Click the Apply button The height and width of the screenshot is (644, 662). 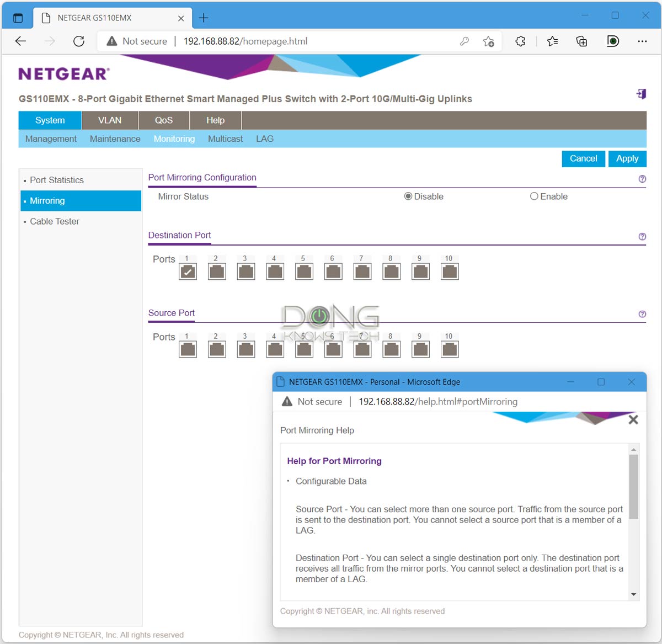pyautogui.click(x=627, y=159)
